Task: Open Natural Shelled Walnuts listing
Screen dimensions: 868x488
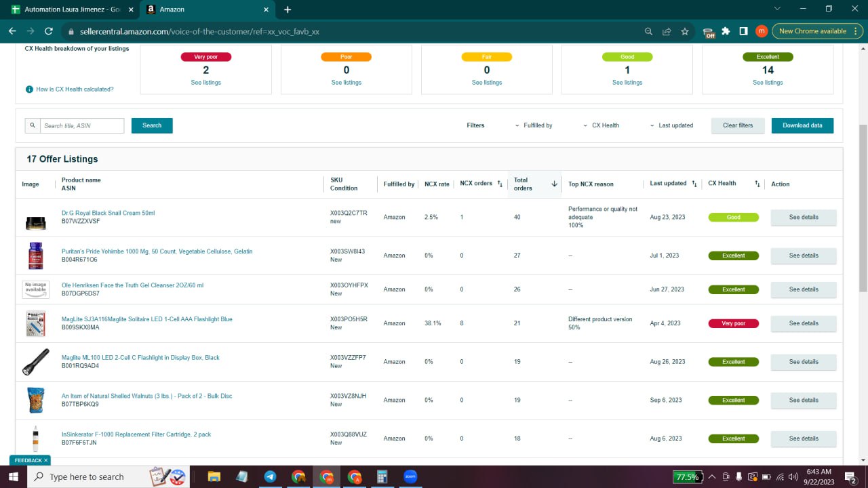Action: [x=146, y=396]
